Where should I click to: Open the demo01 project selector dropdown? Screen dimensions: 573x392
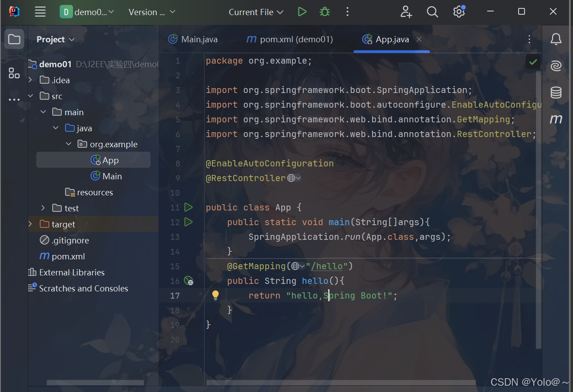87,12
